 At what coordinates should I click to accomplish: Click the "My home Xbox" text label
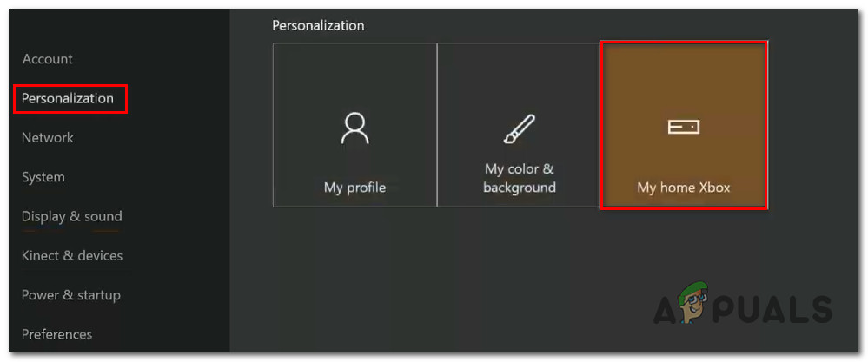tap(683, 188)
